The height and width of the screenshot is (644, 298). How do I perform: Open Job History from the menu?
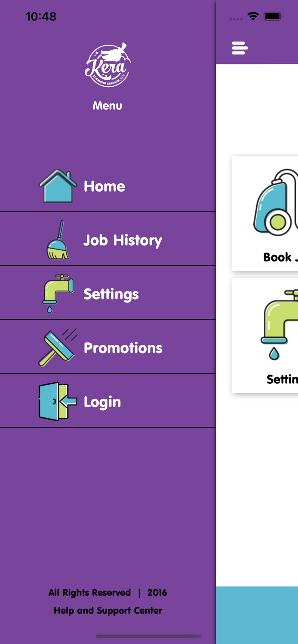(x=123, y=240)
